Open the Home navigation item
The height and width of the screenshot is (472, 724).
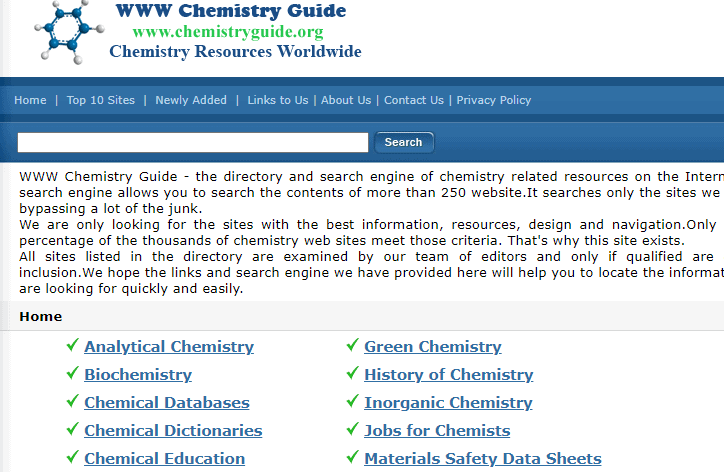[x=30, y=100]
